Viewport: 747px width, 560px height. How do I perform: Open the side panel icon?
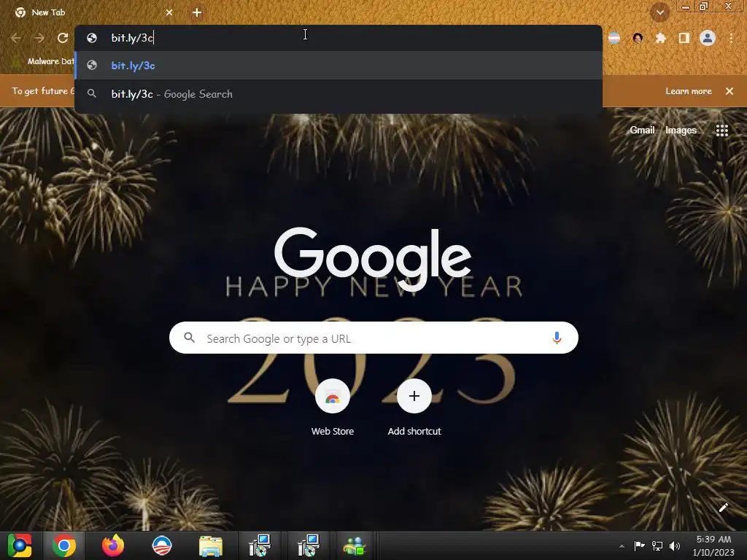point(684,38)
